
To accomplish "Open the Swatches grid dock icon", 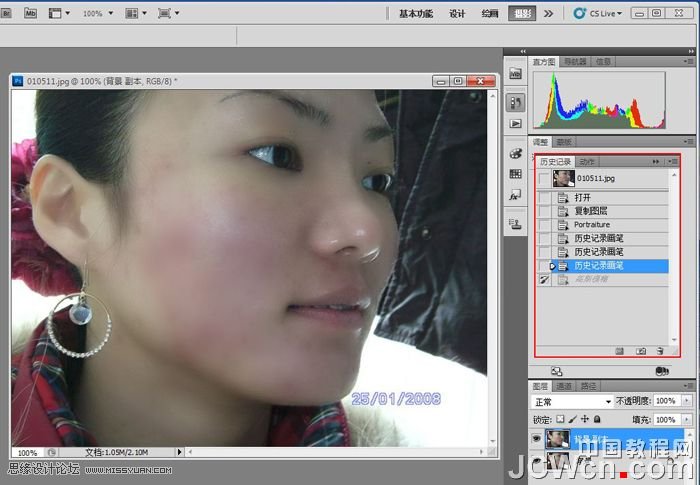I will pyautogui.click(x=515, y=174).
